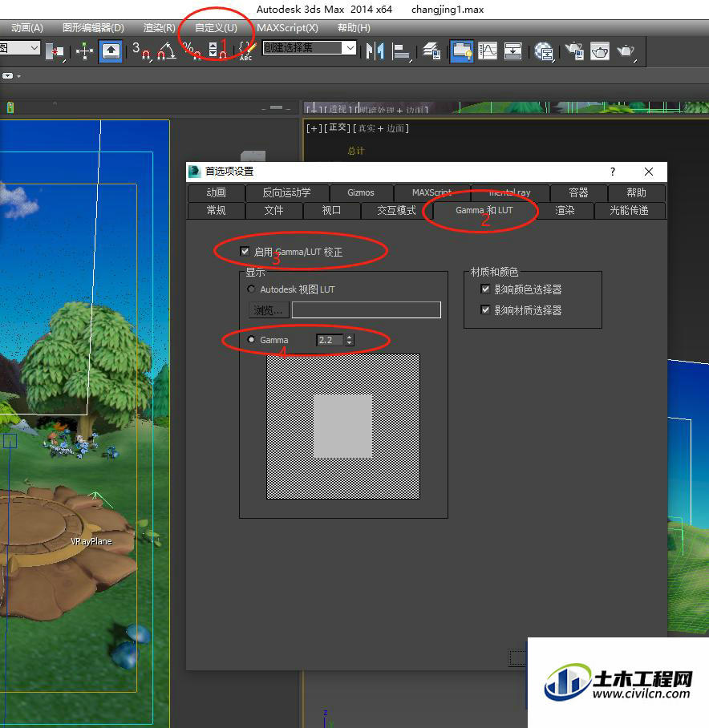This screenshot has width=709, height=728.
Task: Switch to the 渲染 preferences tab
Action: tap(565, 210)
